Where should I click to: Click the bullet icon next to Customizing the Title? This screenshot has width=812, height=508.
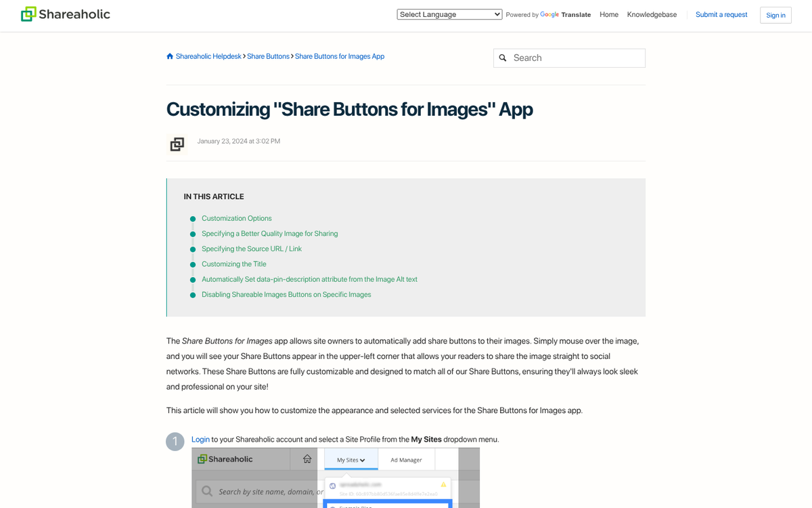coord(192,263)
